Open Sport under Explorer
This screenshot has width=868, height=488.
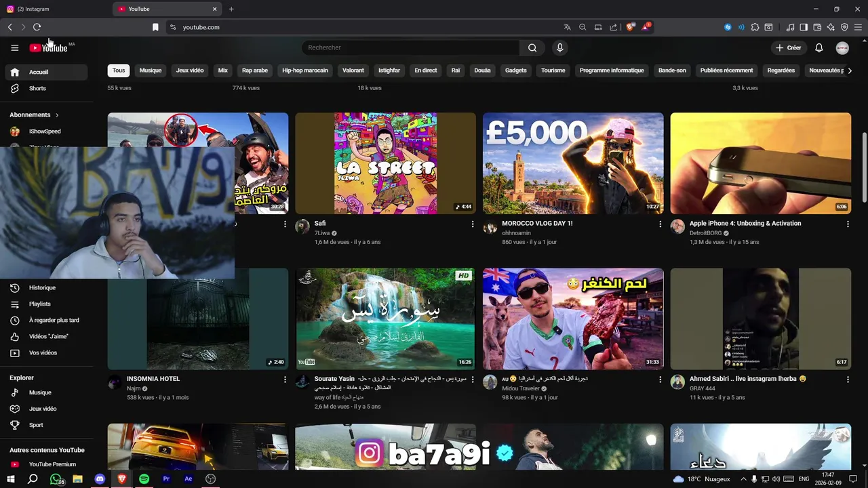click(x=46, y=425)
